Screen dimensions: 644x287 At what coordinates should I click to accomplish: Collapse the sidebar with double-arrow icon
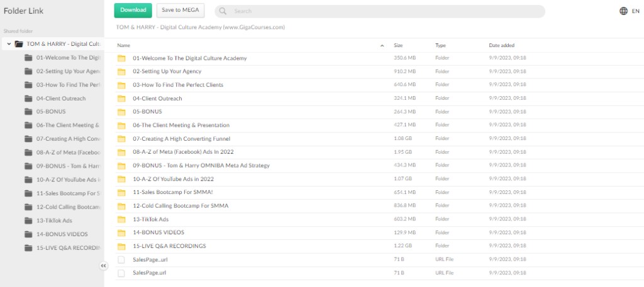[104, 266]
